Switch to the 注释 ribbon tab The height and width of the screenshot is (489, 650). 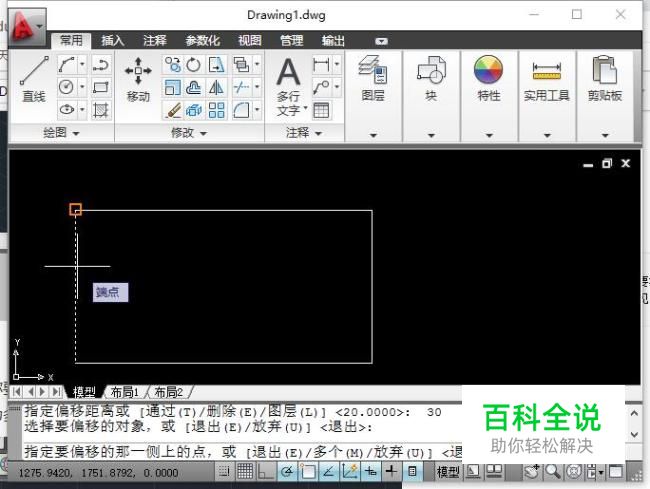[x=155, y=41]
